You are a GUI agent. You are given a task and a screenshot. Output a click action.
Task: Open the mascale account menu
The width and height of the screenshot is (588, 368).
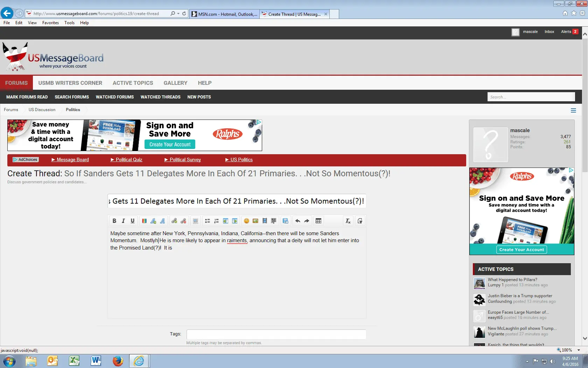[530, 32]
